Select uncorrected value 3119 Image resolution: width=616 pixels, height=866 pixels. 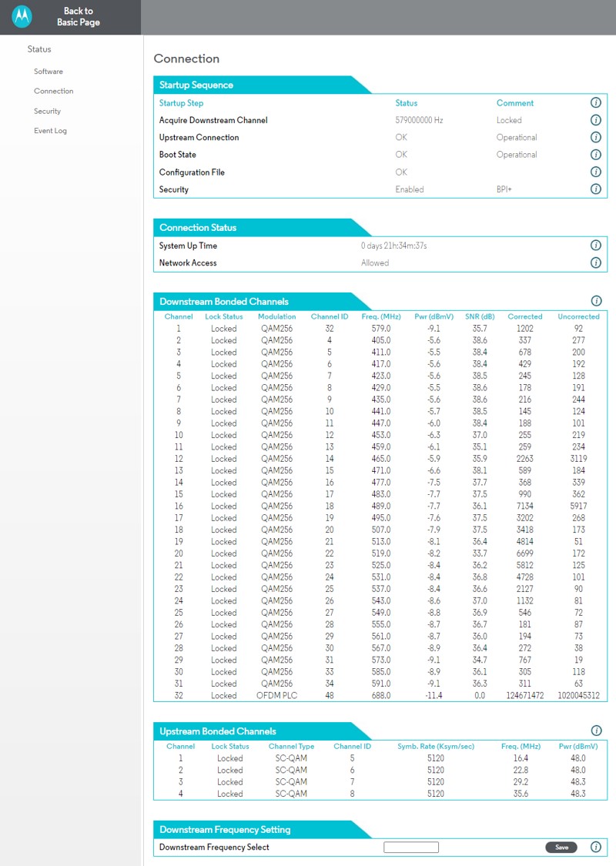click(x=578, y=459)
